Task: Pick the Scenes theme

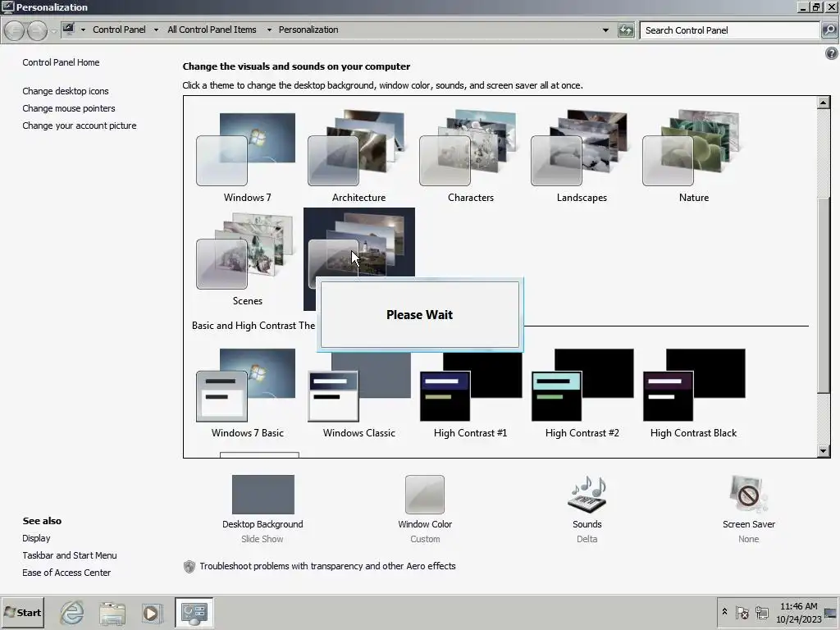Action: [247, 259]
